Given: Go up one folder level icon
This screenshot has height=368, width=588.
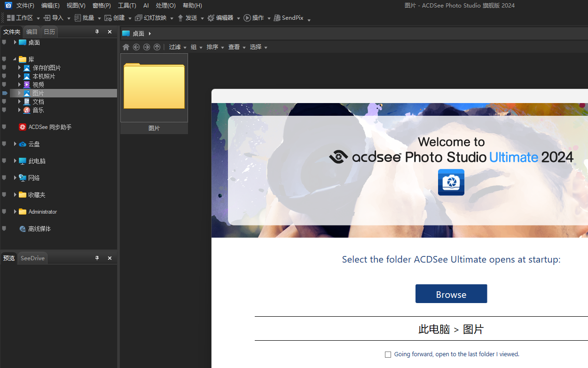Looking at the screenshot, I should (x=157, y=47).
